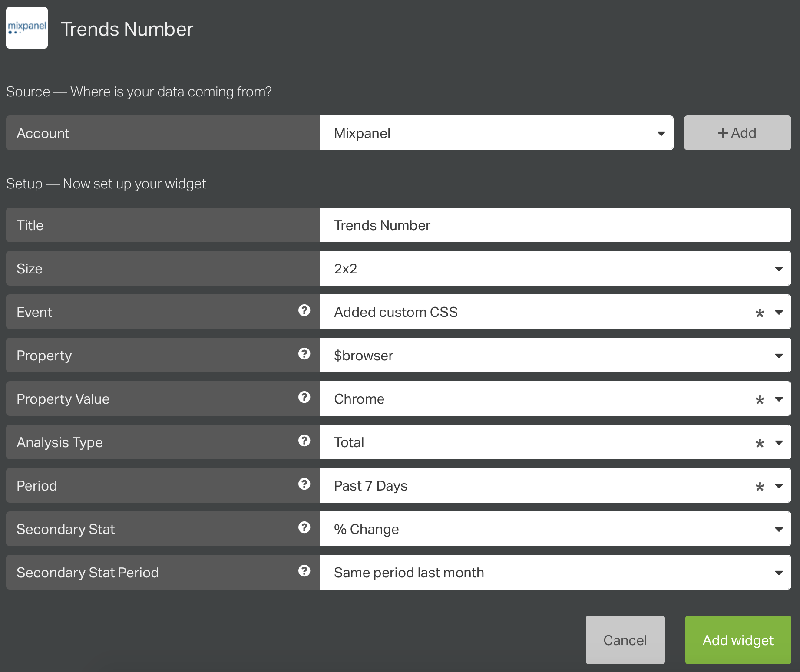800x672 pixels.
Task: Click the Setup section heading text
Action: 106,184
